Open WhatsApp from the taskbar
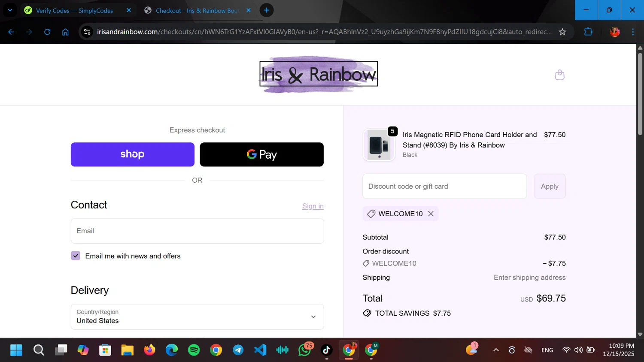 click(x=305, y=350)
